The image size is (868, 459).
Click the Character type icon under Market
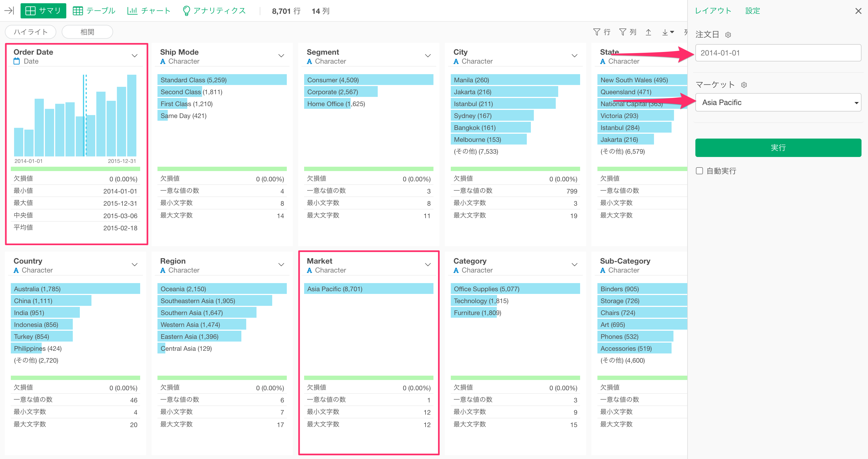[x=309, y=270]
